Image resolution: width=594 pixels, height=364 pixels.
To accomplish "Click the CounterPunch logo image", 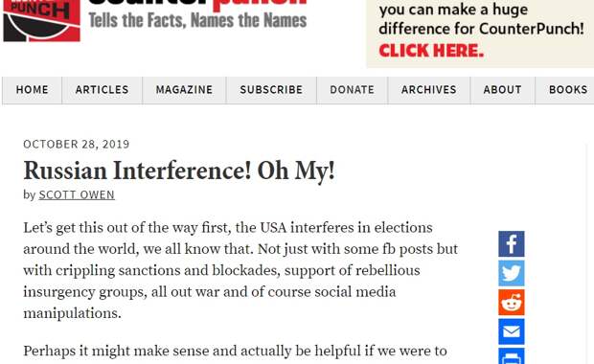I will point(41,20).
